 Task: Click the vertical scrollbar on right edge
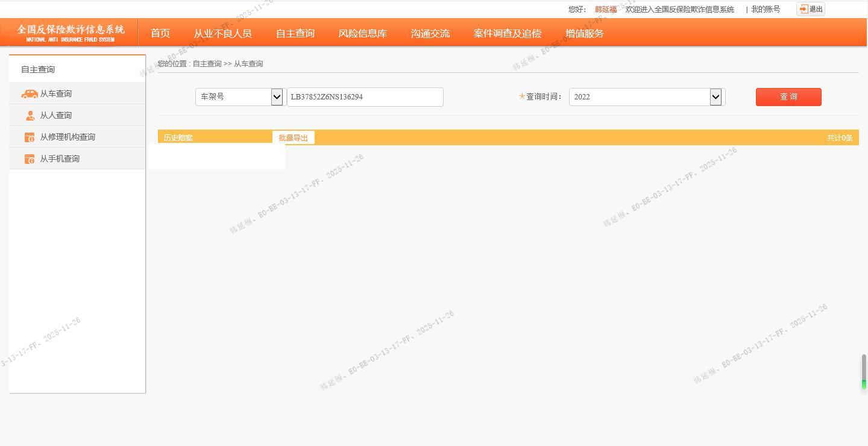(863, 371)
